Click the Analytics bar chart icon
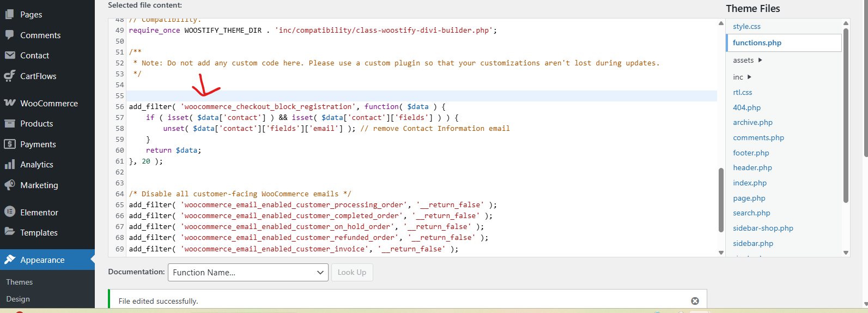 (x=10, y=164)
